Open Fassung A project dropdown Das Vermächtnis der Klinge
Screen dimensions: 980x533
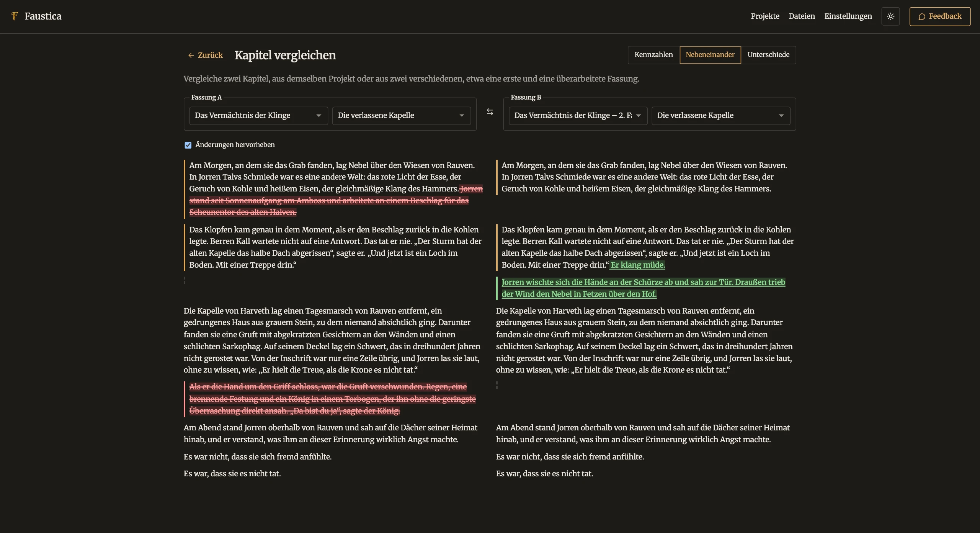click(x=258, y=116)
